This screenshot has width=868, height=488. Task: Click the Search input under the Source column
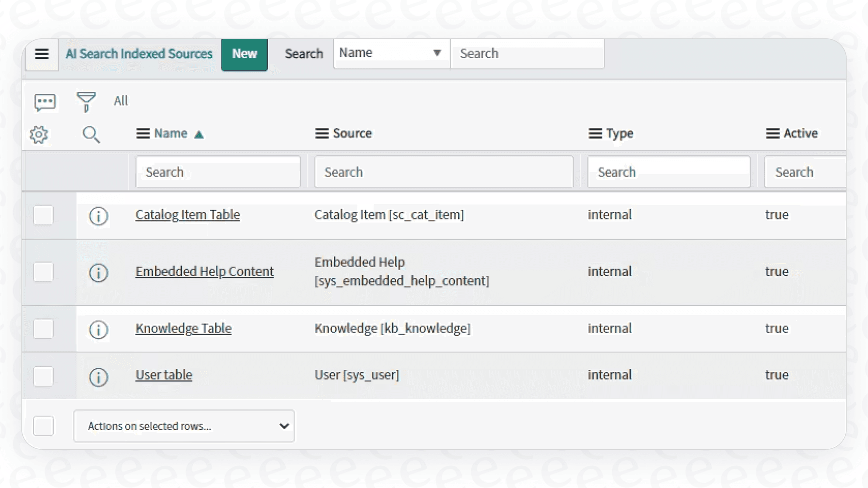(443, 172)
